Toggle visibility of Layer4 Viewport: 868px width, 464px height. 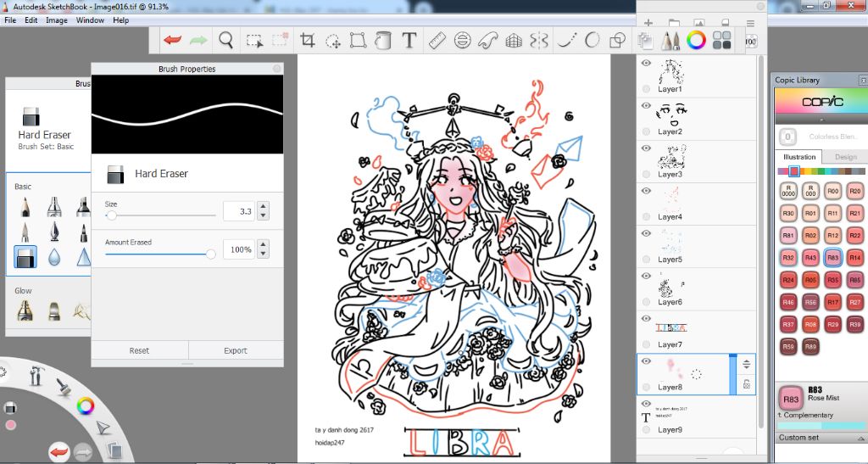(646, 191)
